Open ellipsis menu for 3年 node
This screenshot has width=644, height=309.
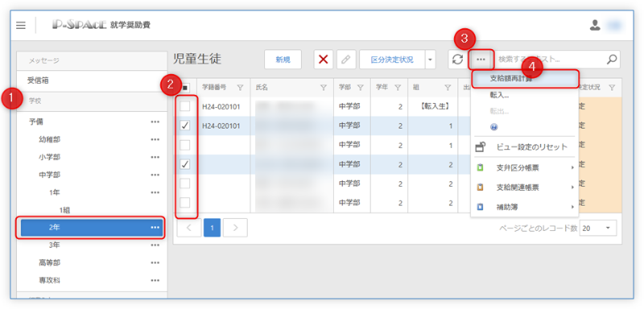155,245
